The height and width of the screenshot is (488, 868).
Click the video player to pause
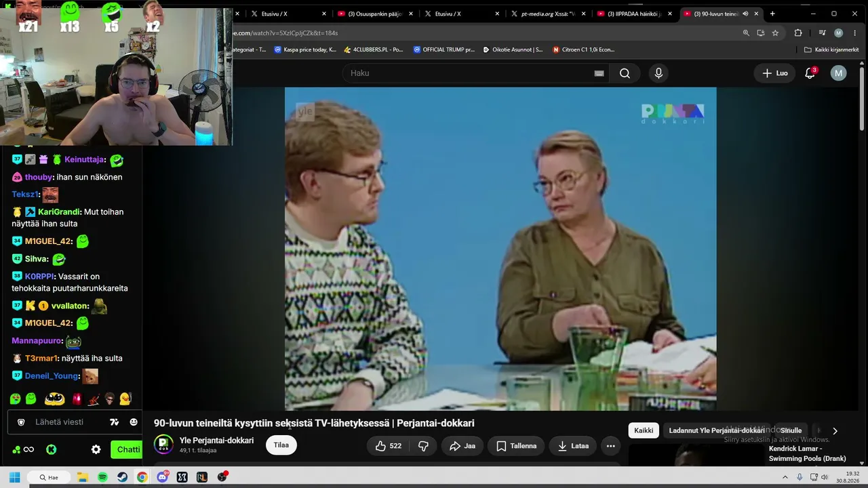pyautogui.click(x=500, y=249)
